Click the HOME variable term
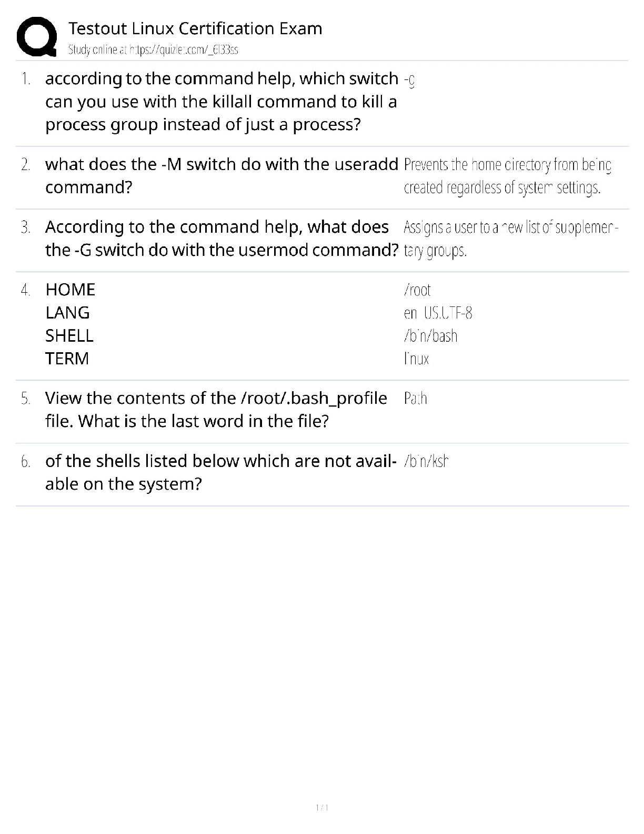 coord(71,290)
